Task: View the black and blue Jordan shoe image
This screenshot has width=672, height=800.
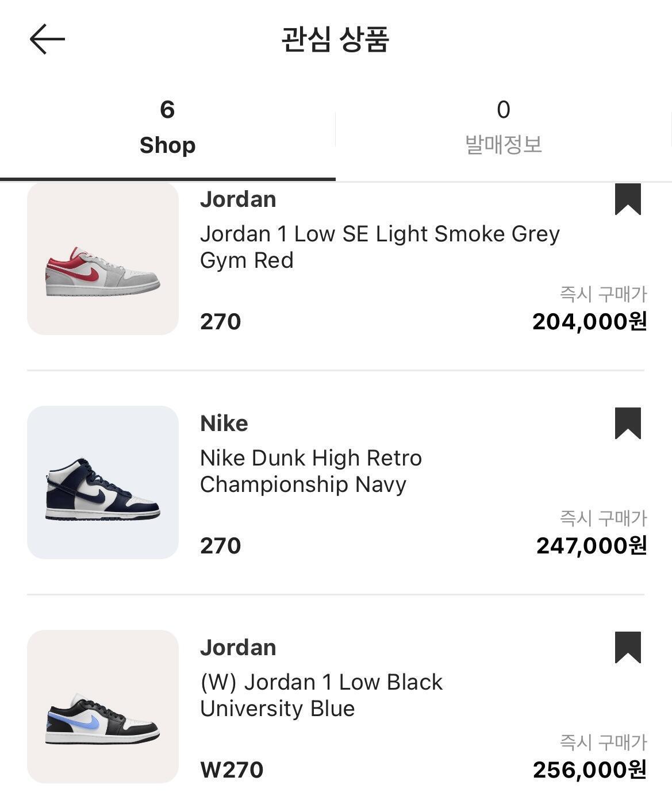Action: pos(103,706)
